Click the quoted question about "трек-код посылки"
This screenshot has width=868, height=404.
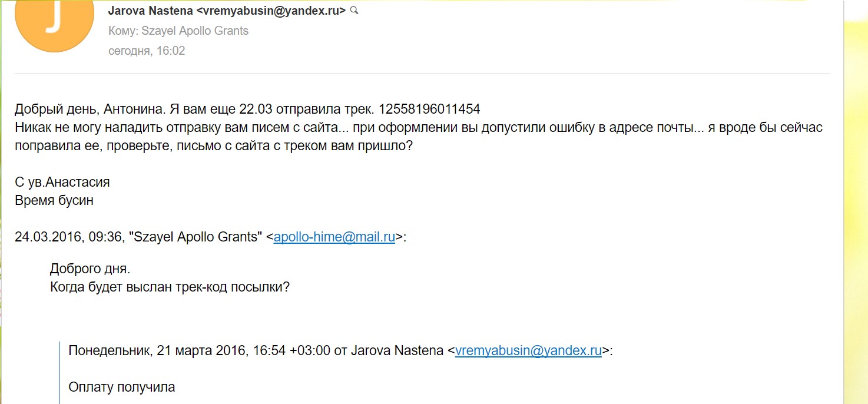tap(170, 287)
